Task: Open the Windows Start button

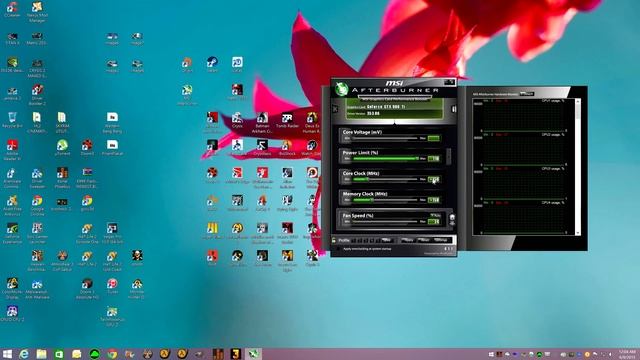Action: [x=7, y=354]
